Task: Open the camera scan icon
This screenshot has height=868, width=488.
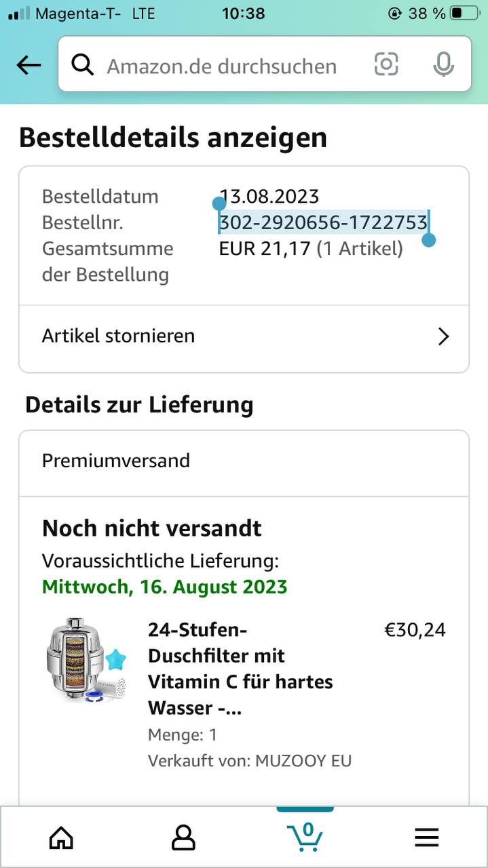Action: (x=386, y=64)
